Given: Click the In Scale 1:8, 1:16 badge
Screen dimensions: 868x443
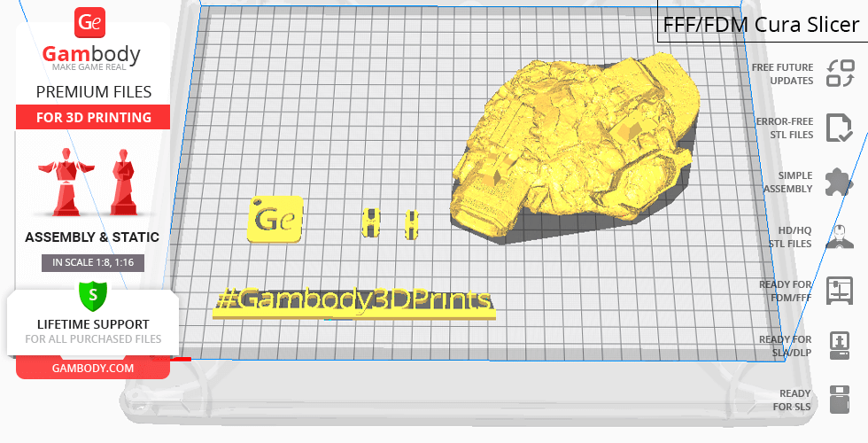Looking at the screenshot, I should 93,262.
